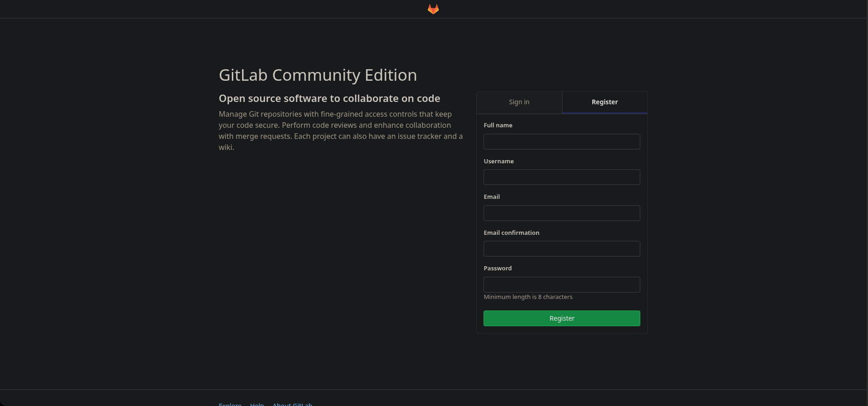Focus the Full name input field

tap(562, 142)
